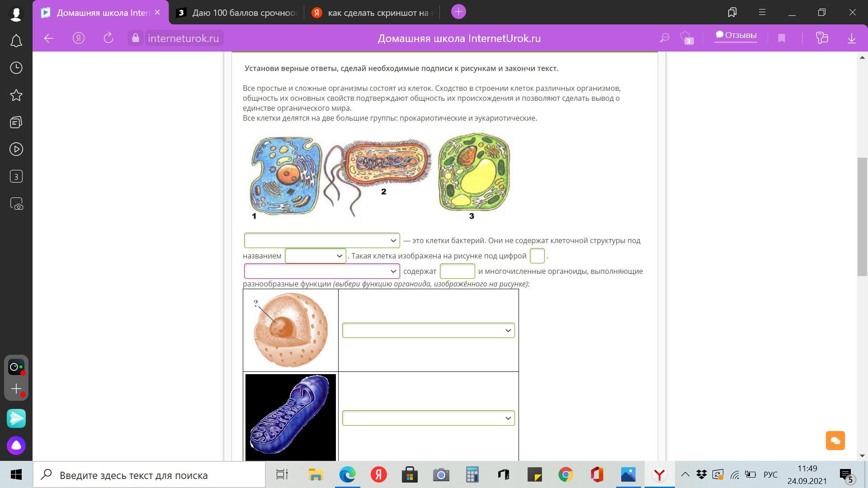Image resolution: width=868 pixels, height=488 pixels.
Task: Open history clock icon in sidebar
Action: click(16, 68)
